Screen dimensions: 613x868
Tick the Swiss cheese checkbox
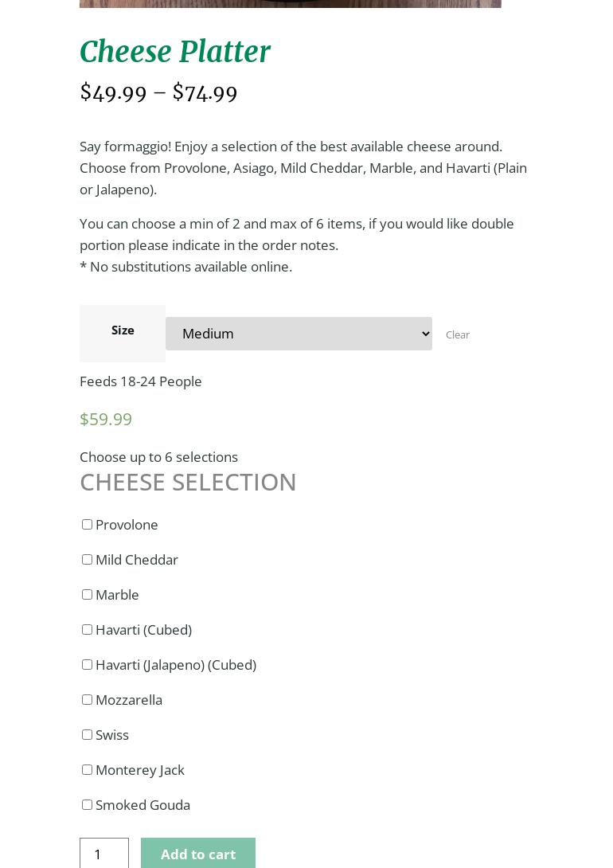pyautogui.click(x=87, y=735)
